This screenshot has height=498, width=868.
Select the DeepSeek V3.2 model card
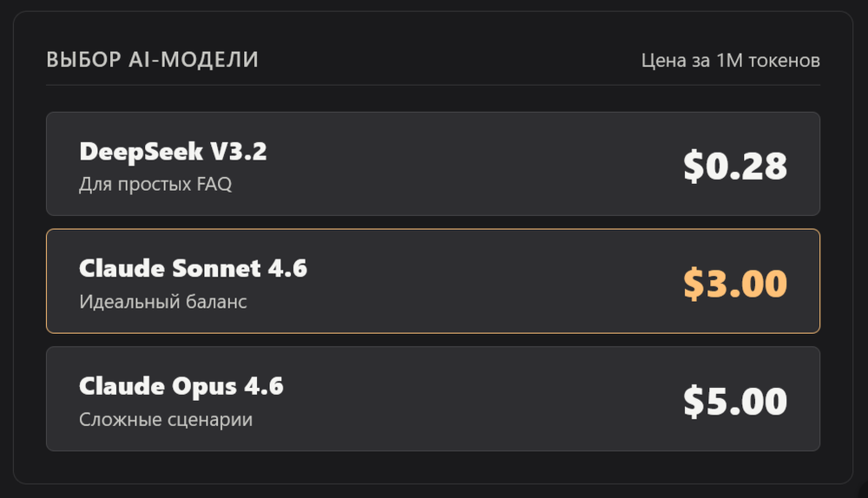(x=433, y=164)
